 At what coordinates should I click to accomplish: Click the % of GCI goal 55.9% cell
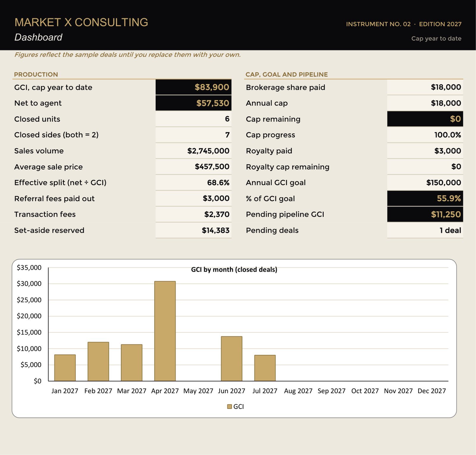pos(425,199)
